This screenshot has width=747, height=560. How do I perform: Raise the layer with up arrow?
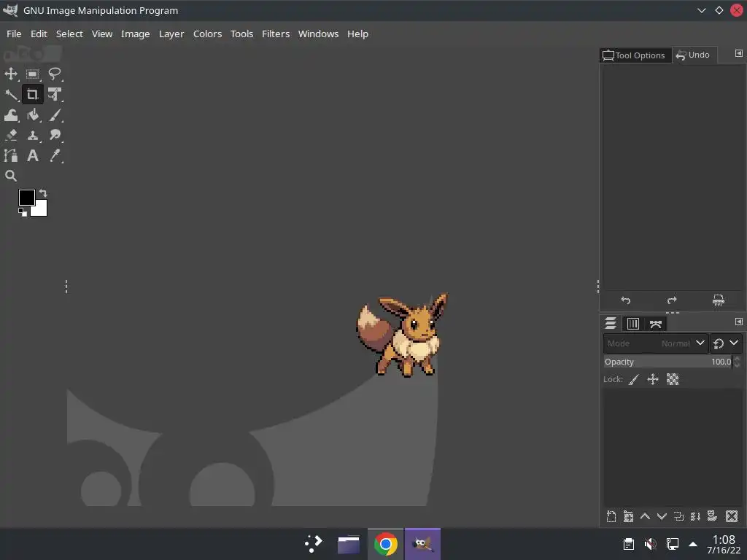(x=645, y=517)
